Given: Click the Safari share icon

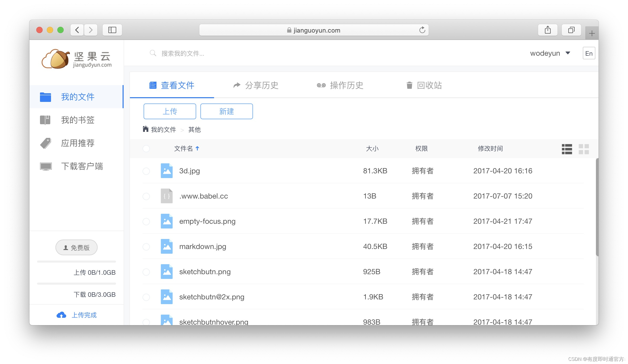Looking at the screenshot, I should [x=548, y=30].
